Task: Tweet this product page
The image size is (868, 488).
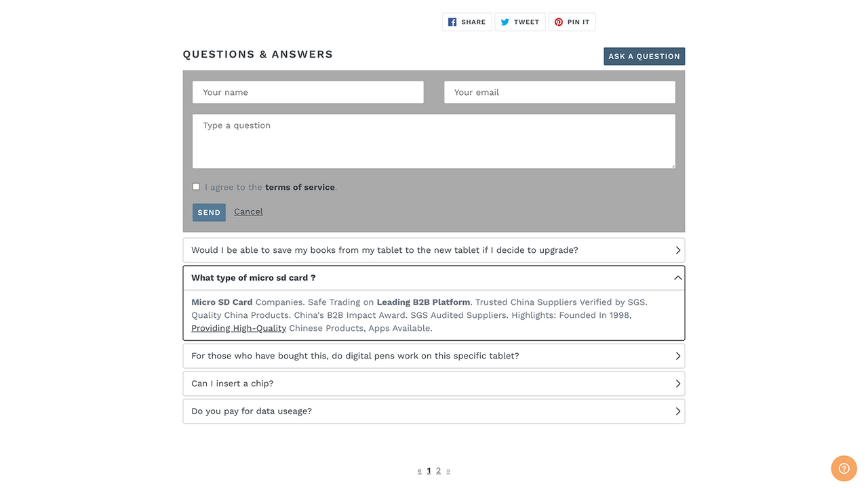Action: 519,22
